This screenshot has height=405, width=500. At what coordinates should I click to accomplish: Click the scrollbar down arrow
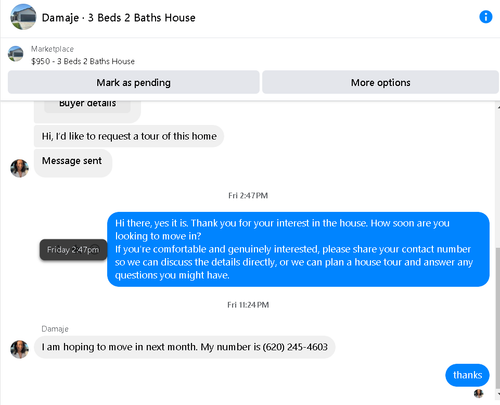click(498, 394)
